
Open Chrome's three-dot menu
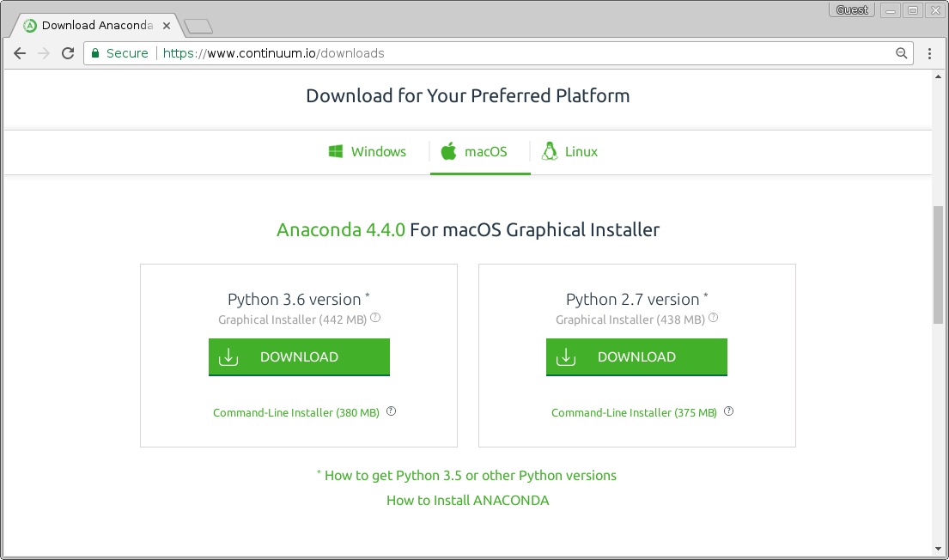[930, 52]
